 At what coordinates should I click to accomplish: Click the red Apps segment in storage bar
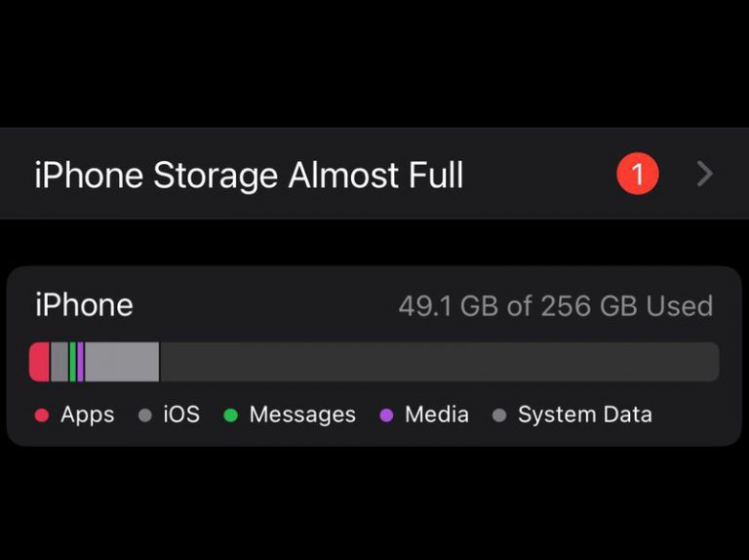(x=39, y=362)
